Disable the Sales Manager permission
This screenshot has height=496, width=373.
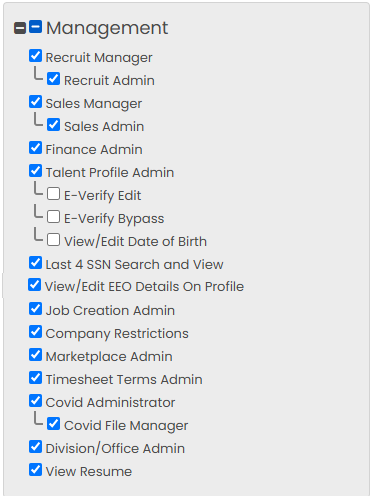[35, 102]
